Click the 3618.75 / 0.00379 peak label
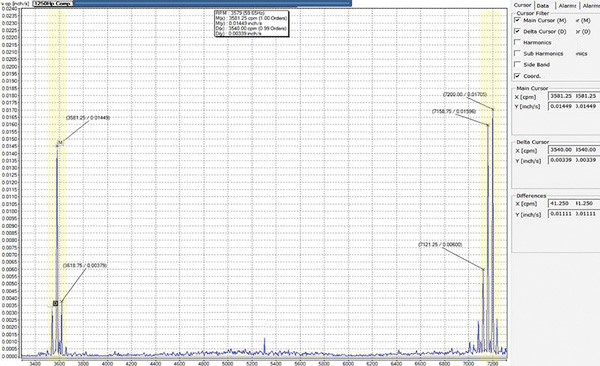 [x=85, y=265]
